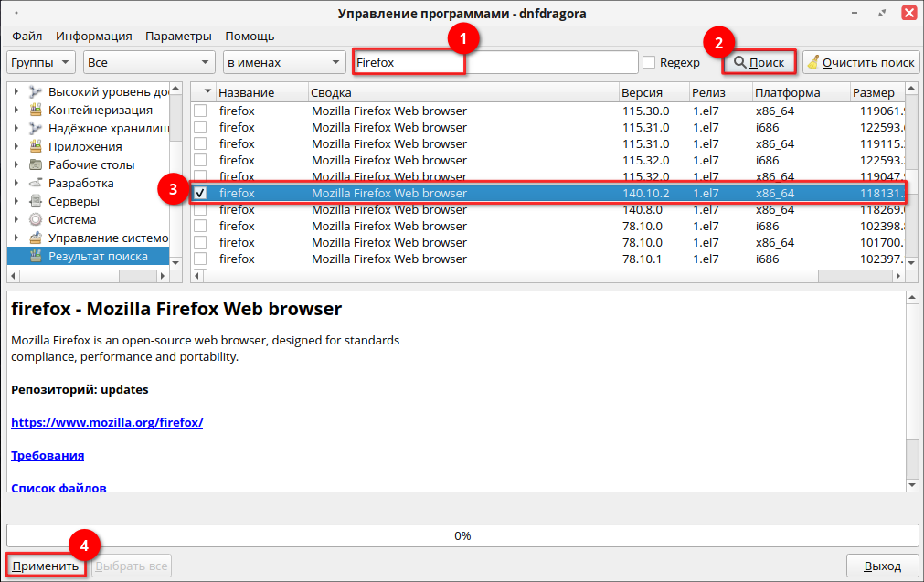Check firefox 115.31.0 i686 package
The height and width of the screenshot is (582, 924).
[200, 127]
